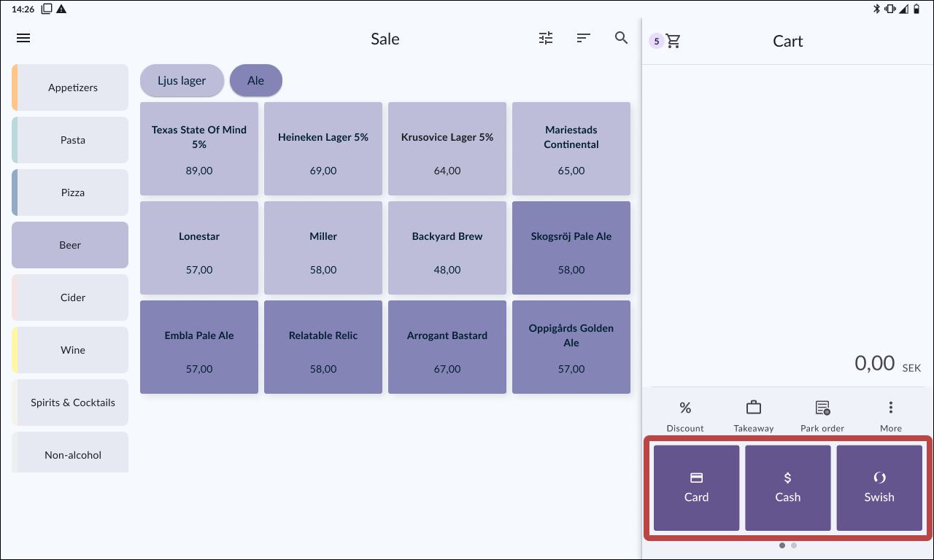Viewport: 934px width, 560px height.
Task: Open the Spirits & Cocktails category
Action: [x=71, y=402]
